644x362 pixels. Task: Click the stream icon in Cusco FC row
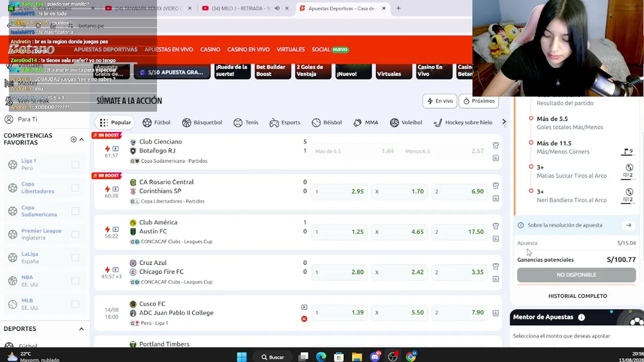click(304, 307)
